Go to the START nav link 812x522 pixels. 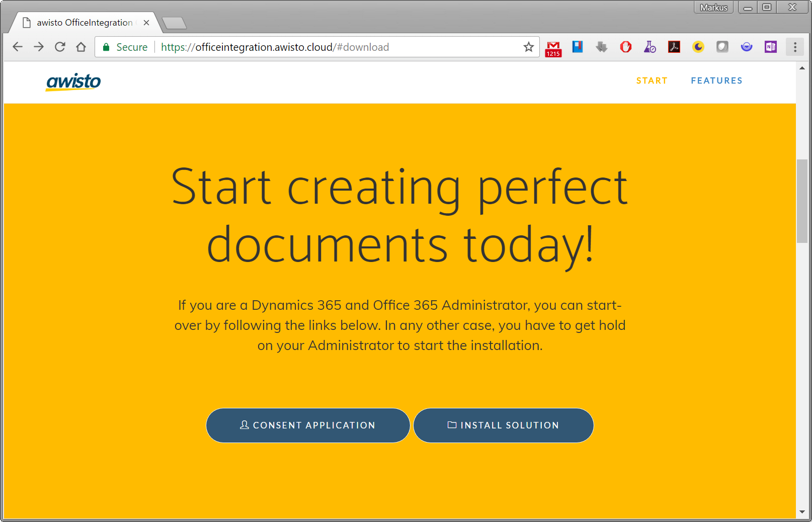652,80
